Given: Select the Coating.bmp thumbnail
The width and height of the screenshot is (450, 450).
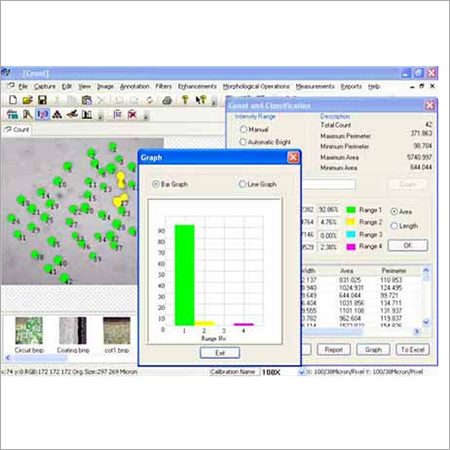Looking at the screenshot, I should pos(73,331).
